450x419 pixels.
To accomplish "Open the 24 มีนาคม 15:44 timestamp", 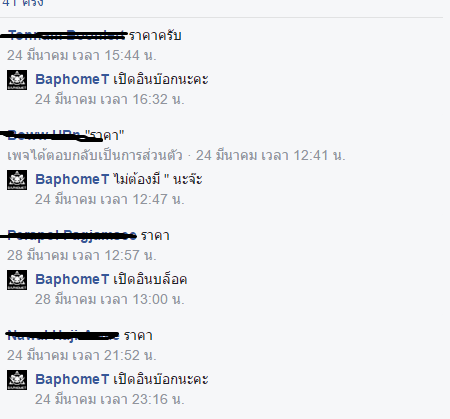I will pos(82,55).
